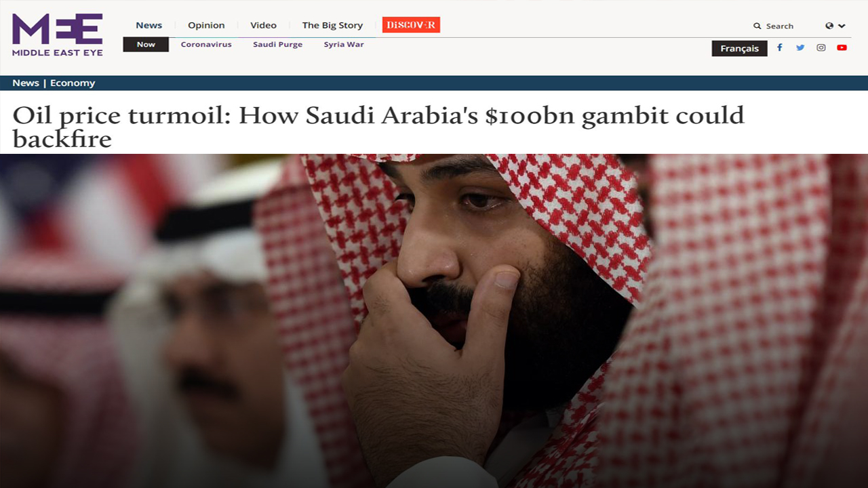Click the red Discover button
Viewport: 868px width, 488px height.
pyautogui.click(x=411, y=25)
